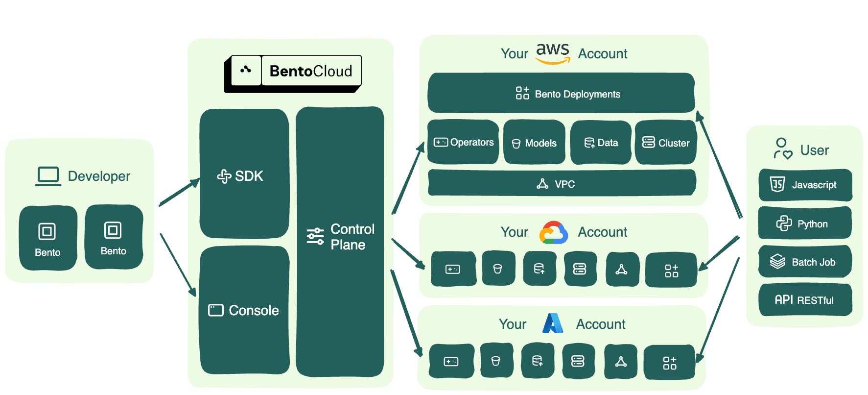The image size is (868, 395).
Task: Click the "Your" text beside Google Cloud logo
Action: point(515,232)
